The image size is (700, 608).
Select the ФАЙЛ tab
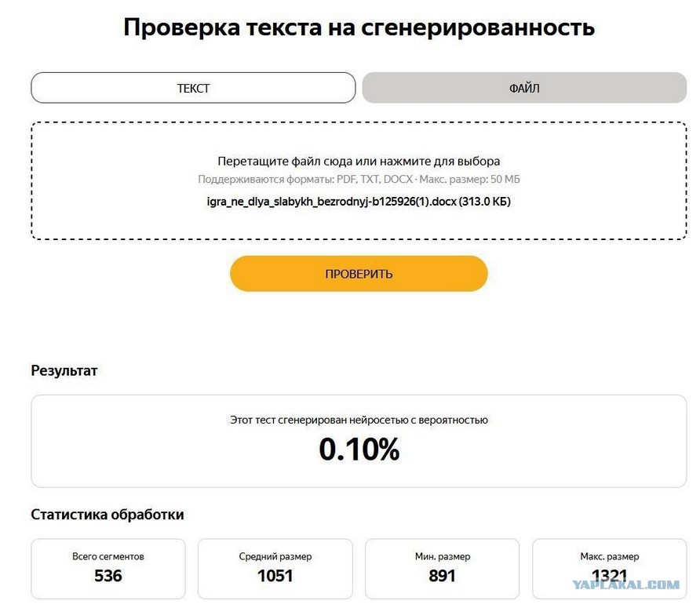[524, 88]
